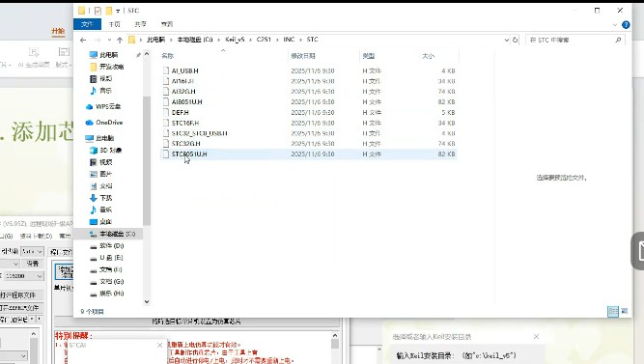Sort files by 修改日期 column header
Viewport: 644px width, 364px height.
303,56
